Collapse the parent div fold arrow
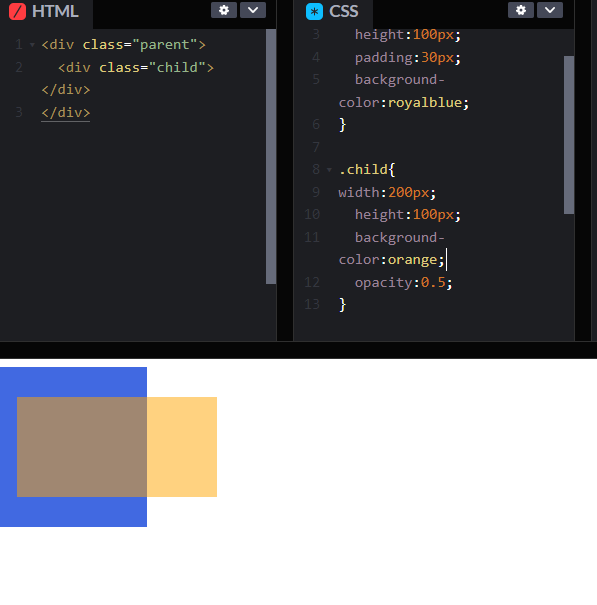 (32, 45)
